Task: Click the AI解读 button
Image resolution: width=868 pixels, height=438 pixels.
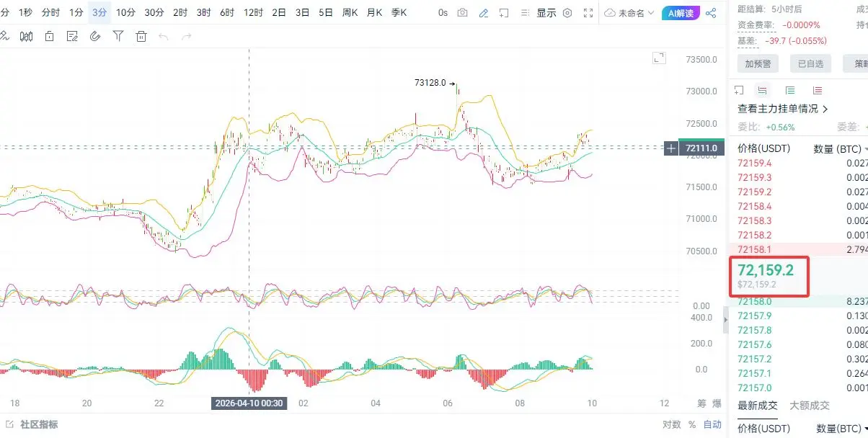Action: coord(681,13)
